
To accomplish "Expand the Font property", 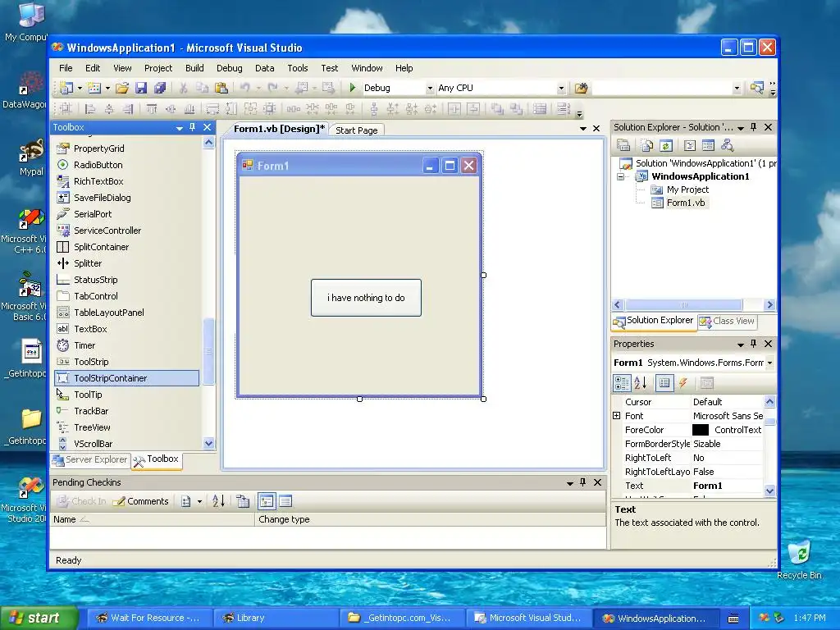I will click(x=617, y=416).
